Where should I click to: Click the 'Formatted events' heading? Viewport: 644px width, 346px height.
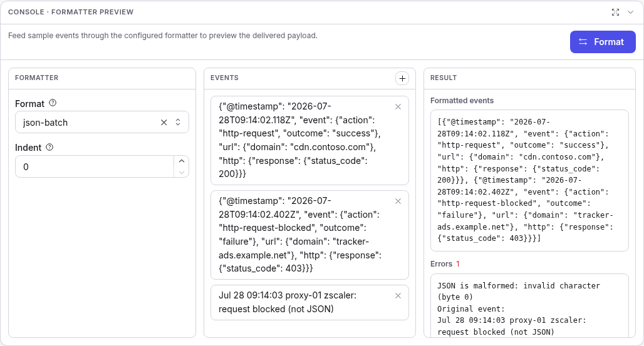click(x=462, y=101)
